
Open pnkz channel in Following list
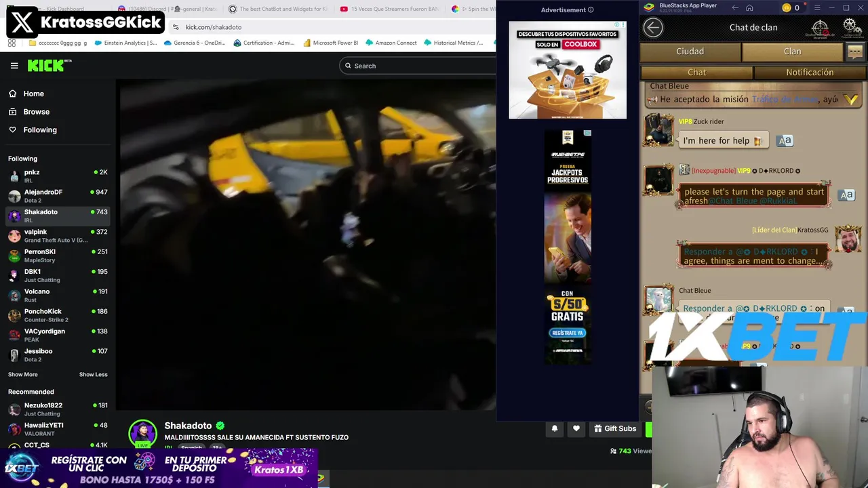point(57,176)
